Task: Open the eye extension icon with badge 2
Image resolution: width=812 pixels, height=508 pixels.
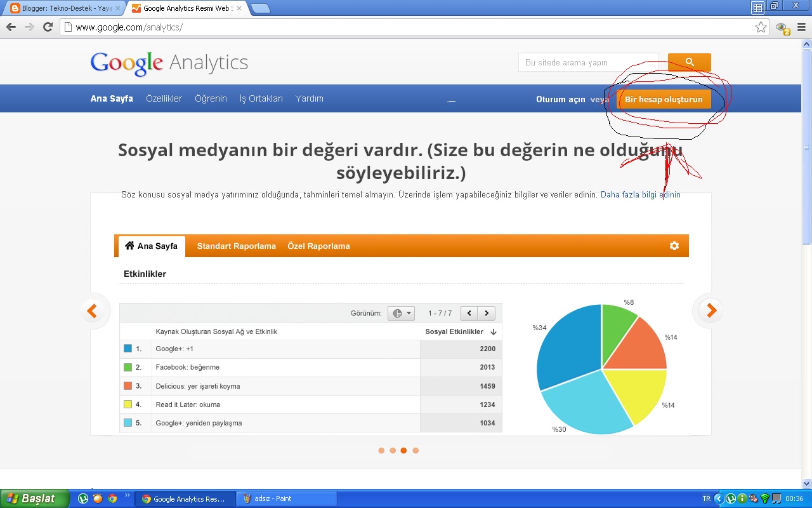Action: coord(782,28)
